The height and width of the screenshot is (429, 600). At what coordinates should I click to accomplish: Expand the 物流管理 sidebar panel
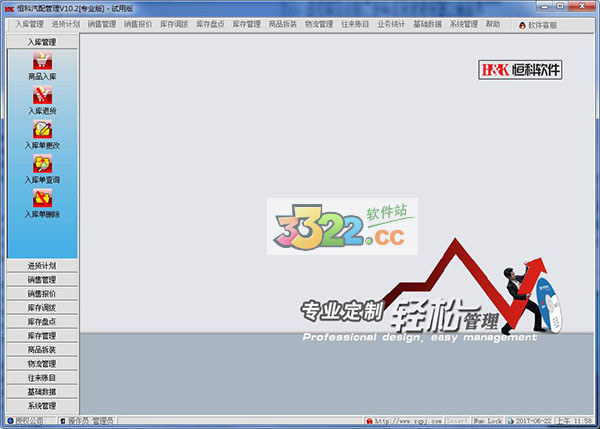[x=42, y=364]
